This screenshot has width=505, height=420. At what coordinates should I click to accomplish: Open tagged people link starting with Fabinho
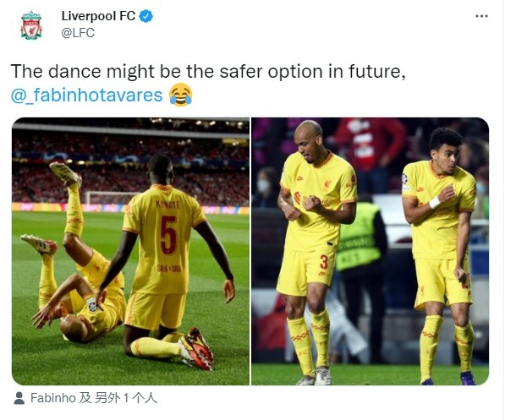[x=94, y=398]
